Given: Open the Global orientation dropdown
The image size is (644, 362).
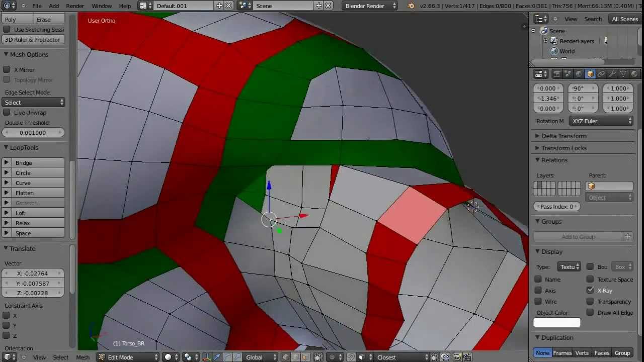Looking at the screenshot, I should click(x=261, y=357).
